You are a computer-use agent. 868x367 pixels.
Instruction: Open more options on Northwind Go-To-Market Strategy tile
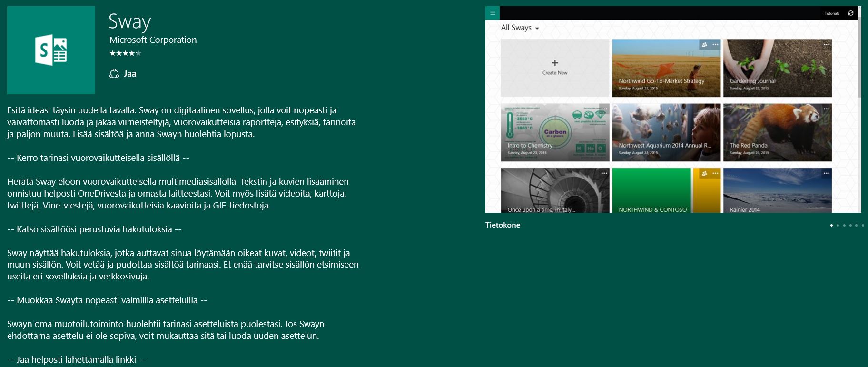point(715,45)
